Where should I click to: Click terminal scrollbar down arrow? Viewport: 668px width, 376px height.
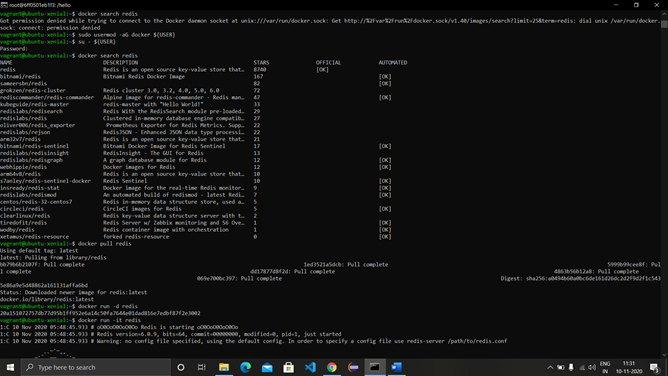click(x=664, y=354)
